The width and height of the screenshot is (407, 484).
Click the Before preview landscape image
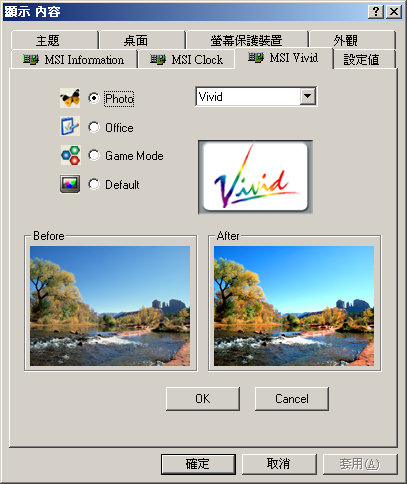[110, 306]
